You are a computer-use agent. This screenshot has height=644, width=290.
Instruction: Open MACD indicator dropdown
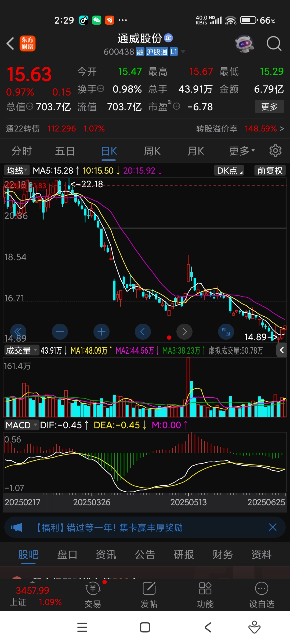click(22, 425)
